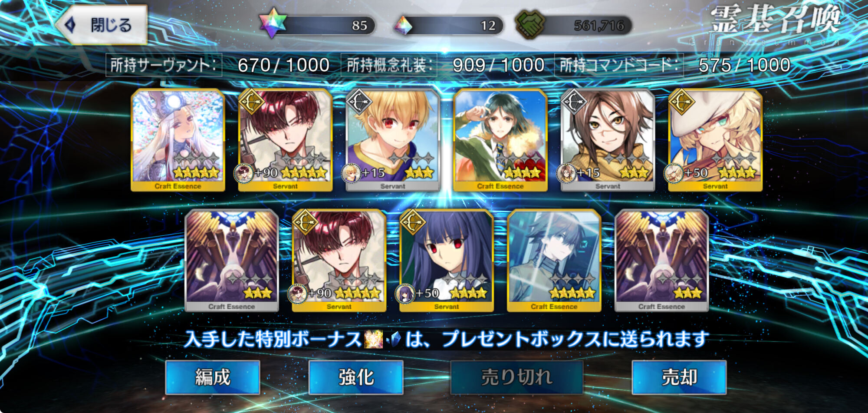Tap the gold Archer class icon on purple-haired servant
868x413 pixels.
(412, 222)
